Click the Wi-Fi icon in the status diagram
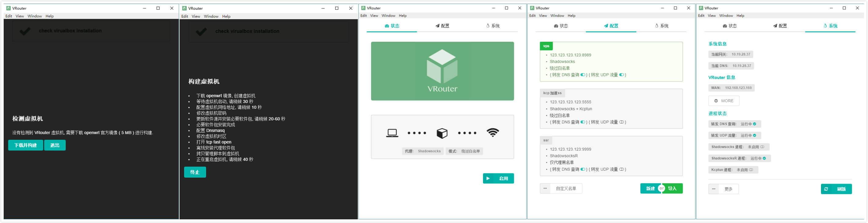 pos(492,133)
